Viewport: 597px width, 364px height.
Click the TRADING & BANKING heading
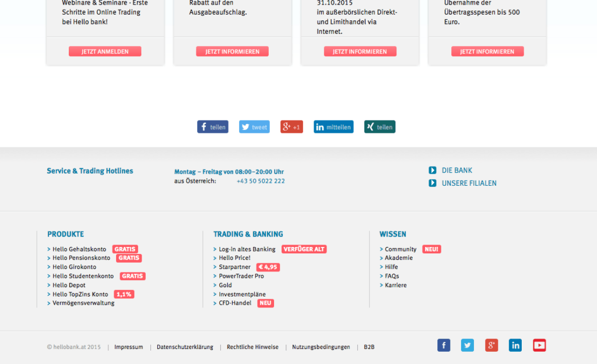click(x=248, y=234)
